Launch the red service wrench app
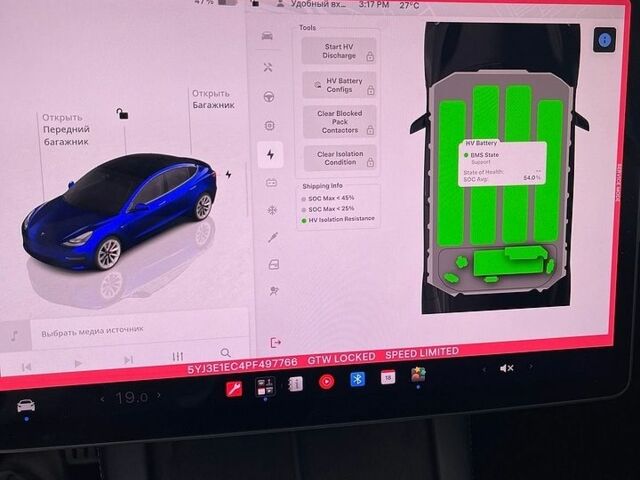Image resolution: width=640 pixels, height=480 pixels. [234, 389]
